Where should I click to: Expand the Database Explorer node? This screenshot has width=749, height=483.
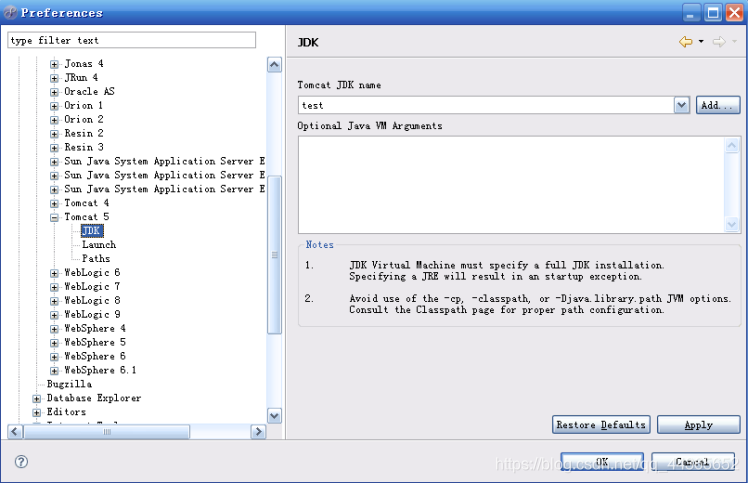tap(37, 398)
